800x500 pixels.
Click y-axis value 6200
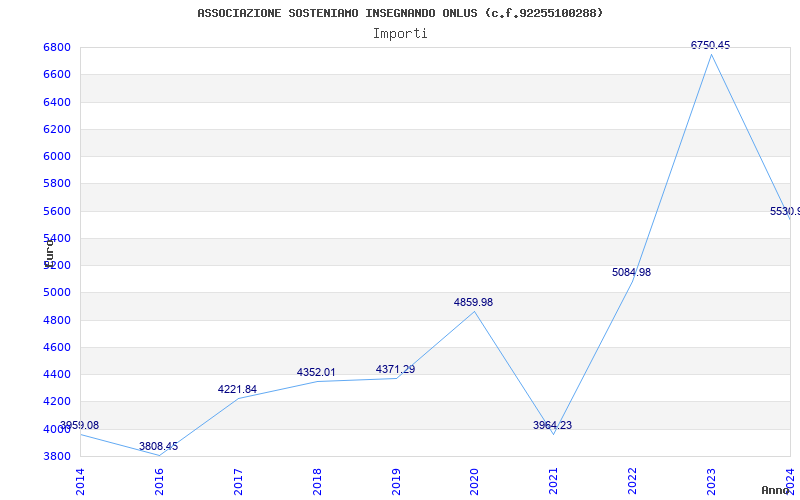point(57,129)
